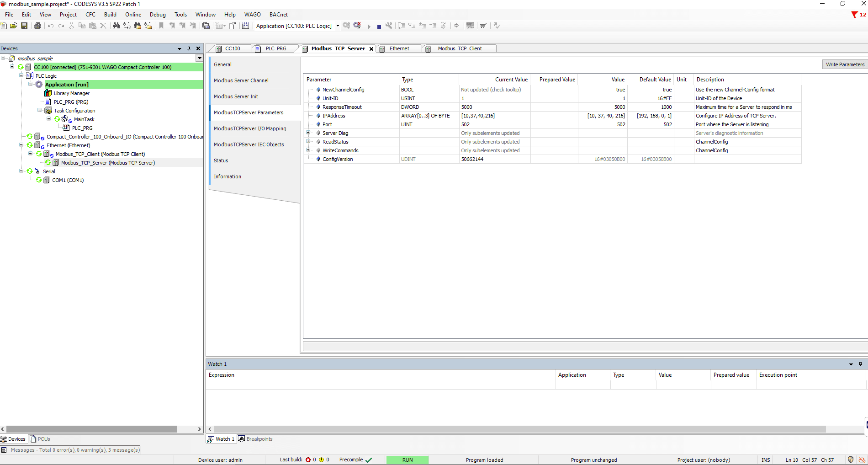
Task: Click the Print toolbar icon
Action: point(37,26)
